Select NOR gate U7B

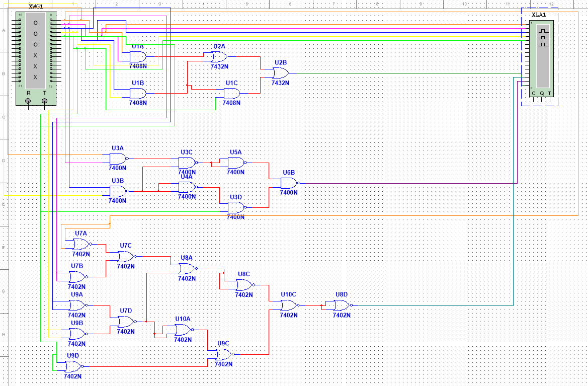point(77,277)
